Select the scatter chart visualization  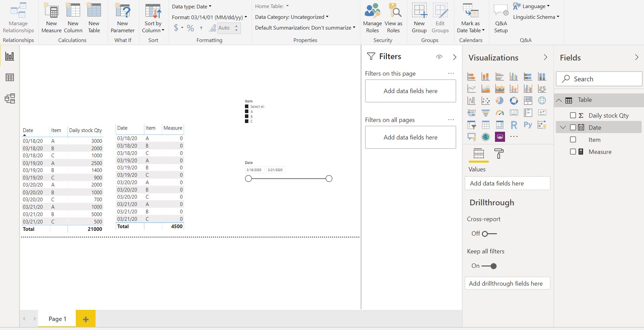coord(486,100)
